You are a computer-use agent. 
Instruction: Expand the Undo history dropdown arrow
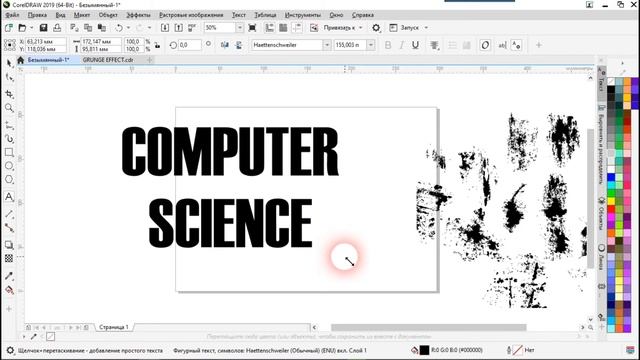(128, 28)
